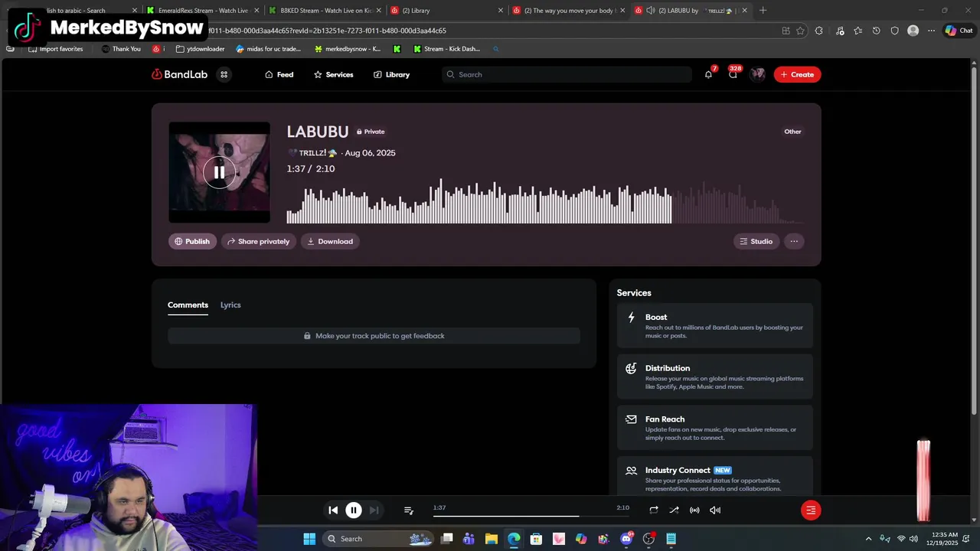Open the Windows Start menu
Screen dimensions: 980x551
(309, 539)
